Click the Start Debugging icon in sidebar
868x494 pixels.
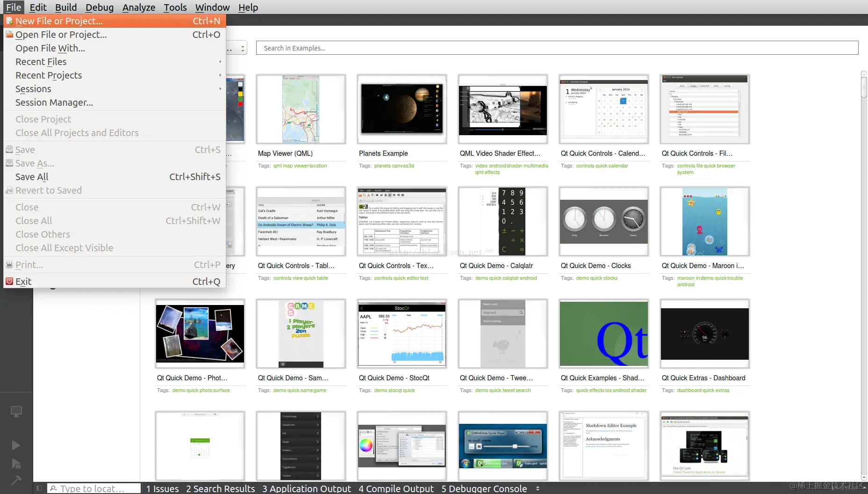16,464
